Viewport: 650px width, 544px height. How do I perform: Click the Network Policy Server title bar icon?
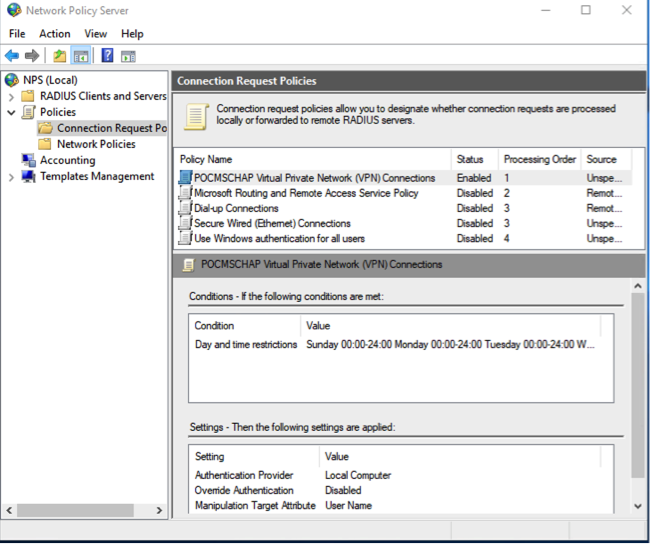(14, 10)
